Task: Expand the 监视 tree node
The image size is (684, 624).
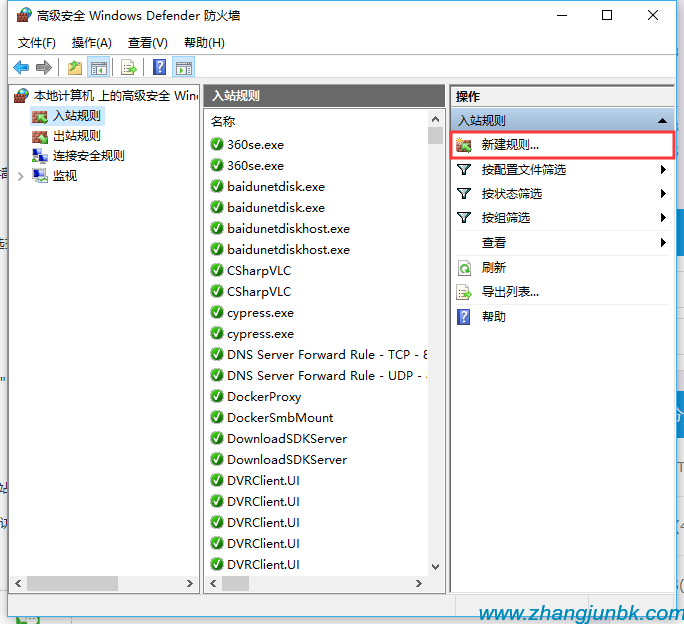Action: click(x=21, y=176)
